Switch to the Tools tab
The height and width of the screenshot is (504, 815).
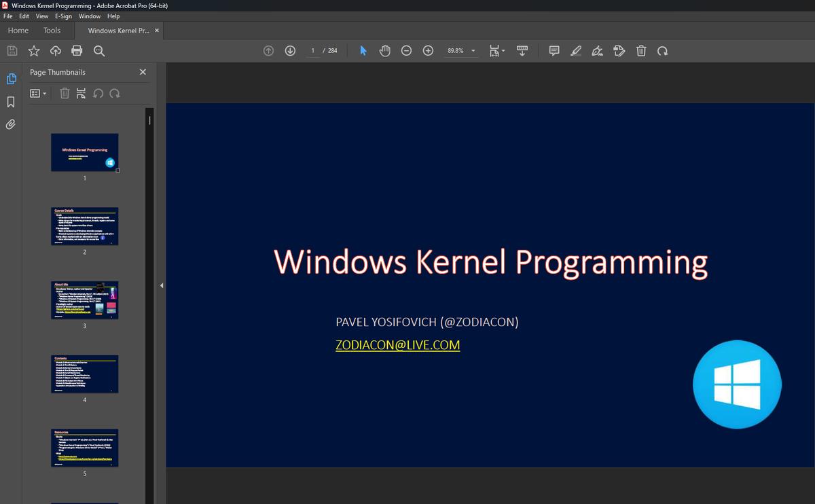click(x=52, y=31)
